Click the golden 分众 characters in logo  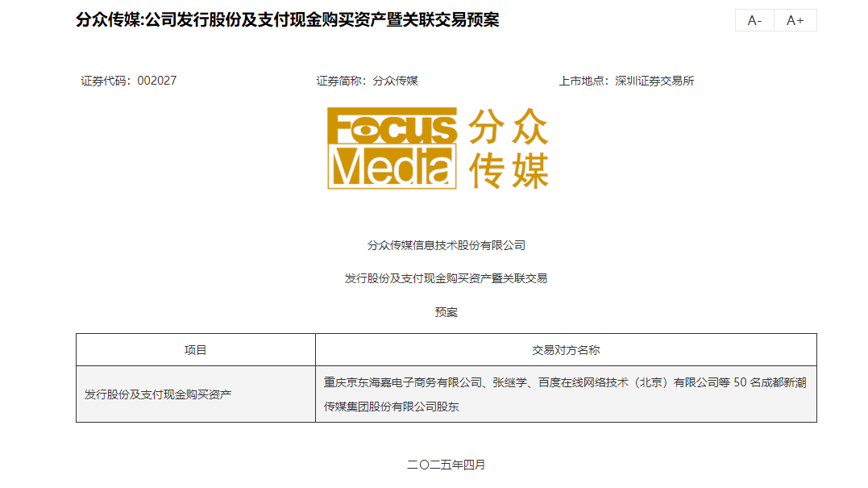(x=508, y=127)
